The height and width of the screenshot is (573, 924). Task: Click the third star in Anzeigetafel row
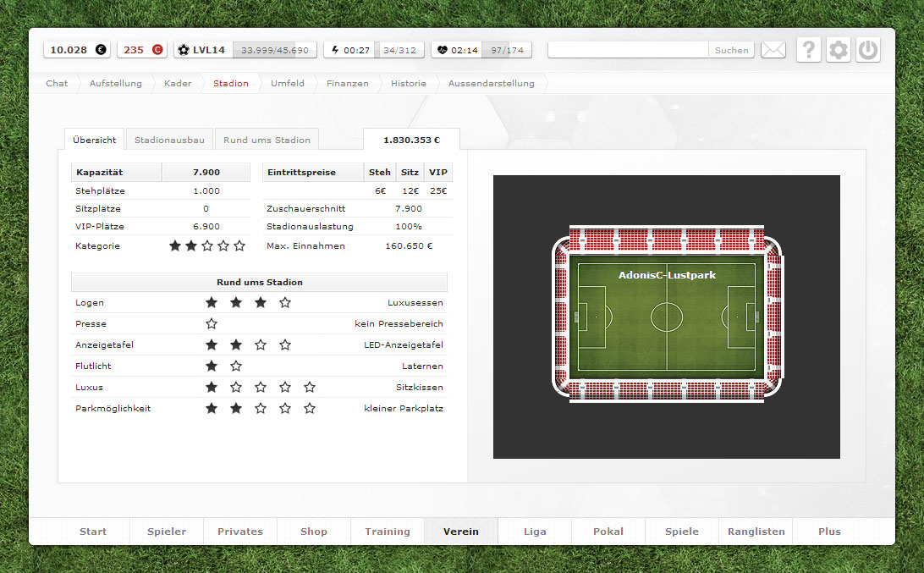click(x=261, y=344)
